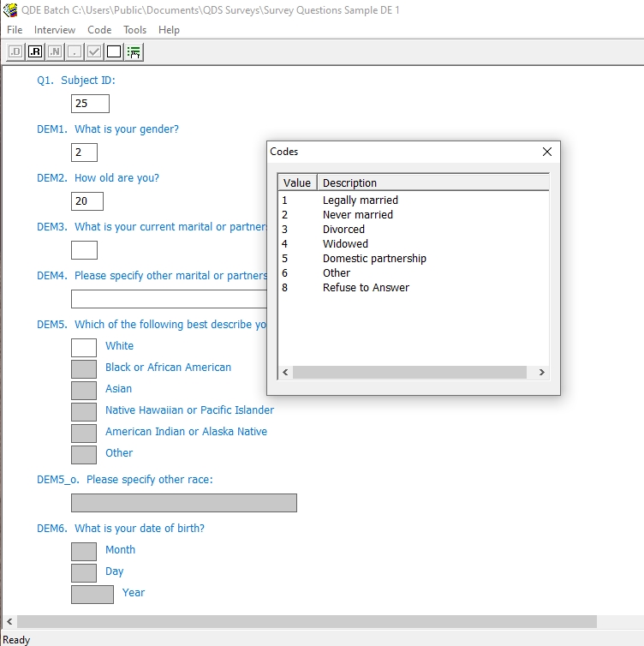Open the Interview menu

[x=55, y=30]
